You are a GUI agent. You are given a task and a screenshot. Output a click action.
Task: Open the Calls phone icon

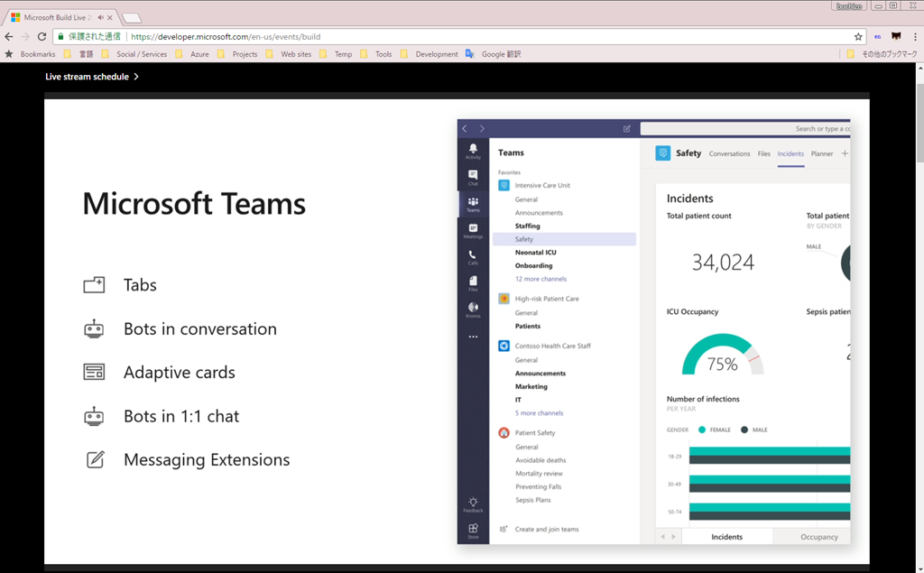[x=473, y=256]
